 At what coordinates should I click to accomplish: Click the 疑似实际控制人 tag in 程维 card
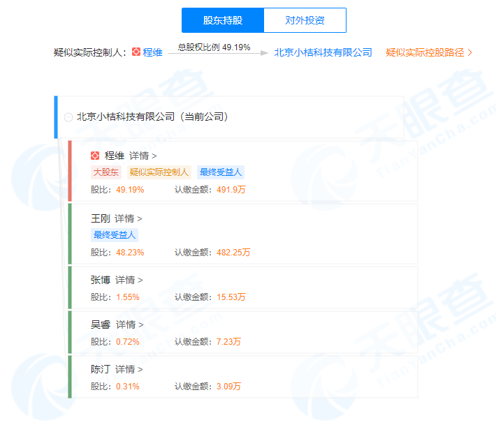click(159, 172)
